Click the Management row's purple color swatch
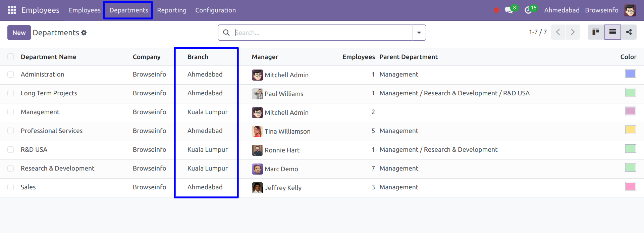Screen dimensions: 644x233 [630, 111]
